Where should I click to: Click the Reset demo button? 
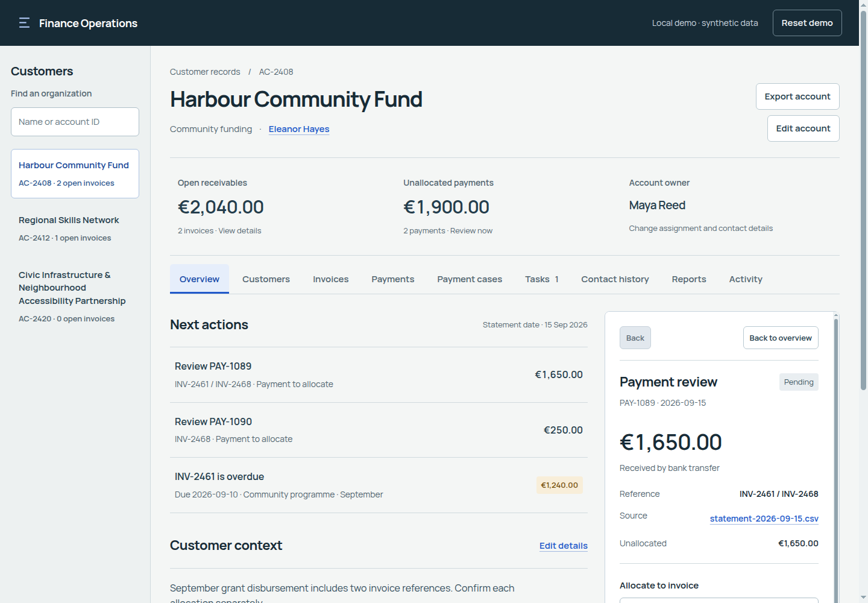coord(807,23)
